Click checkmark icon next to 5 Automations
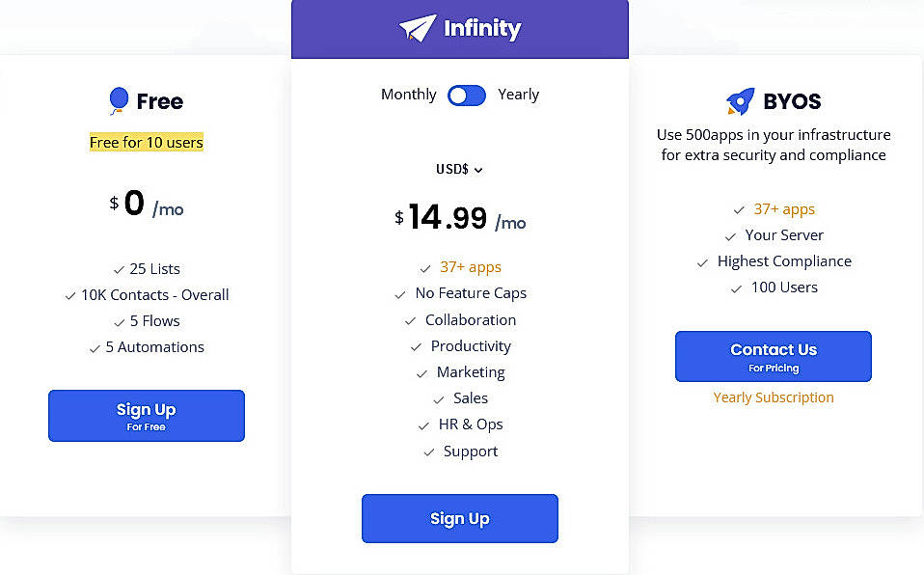 [x=95, y=348]
